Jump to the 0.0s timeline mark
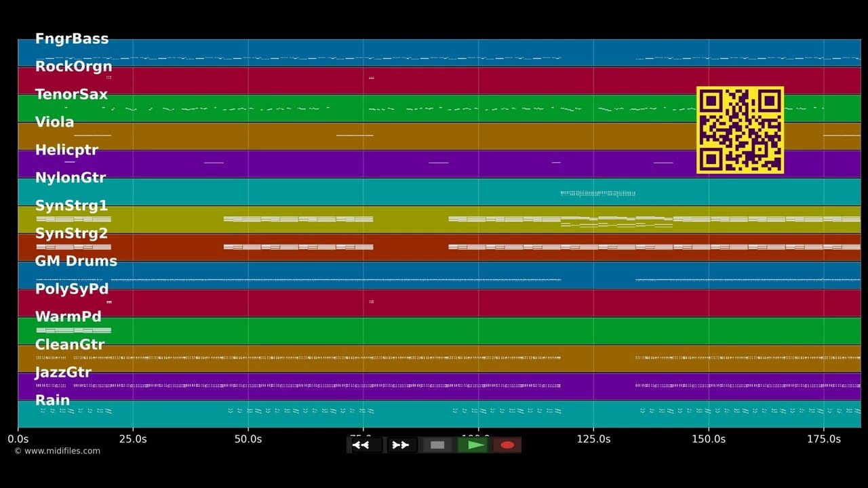868x488 pixels. click(x=18, y=439)
